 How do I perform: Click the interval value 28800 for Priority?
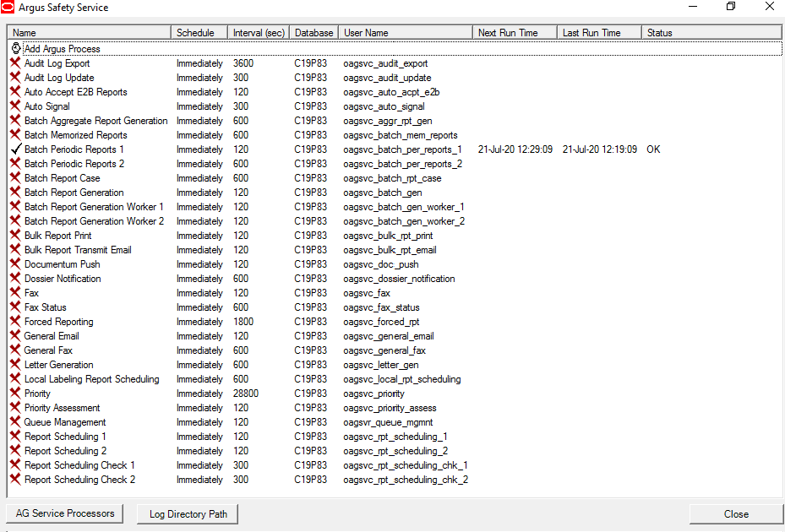[x=246, y=394]
